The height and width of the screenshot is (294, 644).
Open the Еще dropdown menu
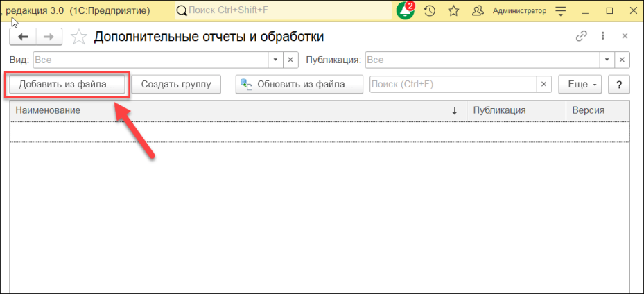click(x=580, y=85)
